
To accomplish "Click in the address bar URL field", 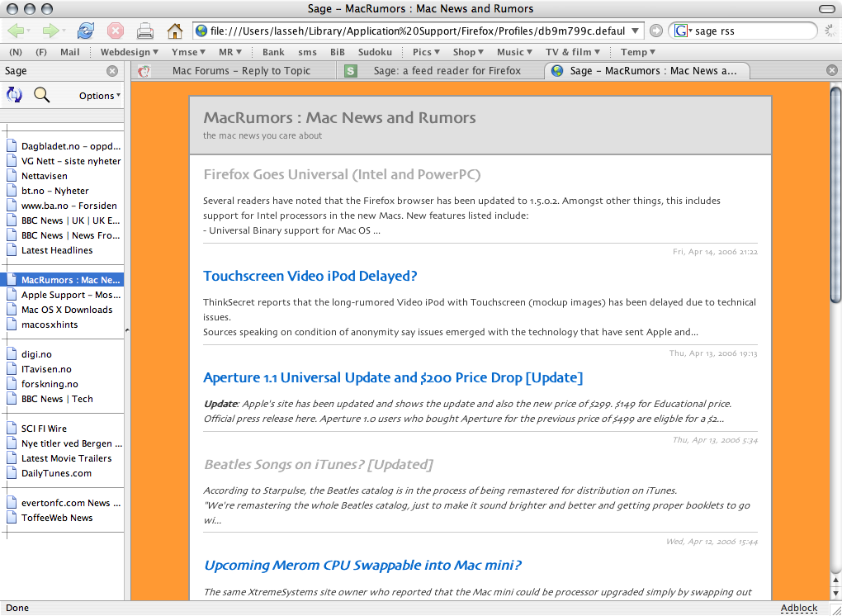I will coord(418,31).
